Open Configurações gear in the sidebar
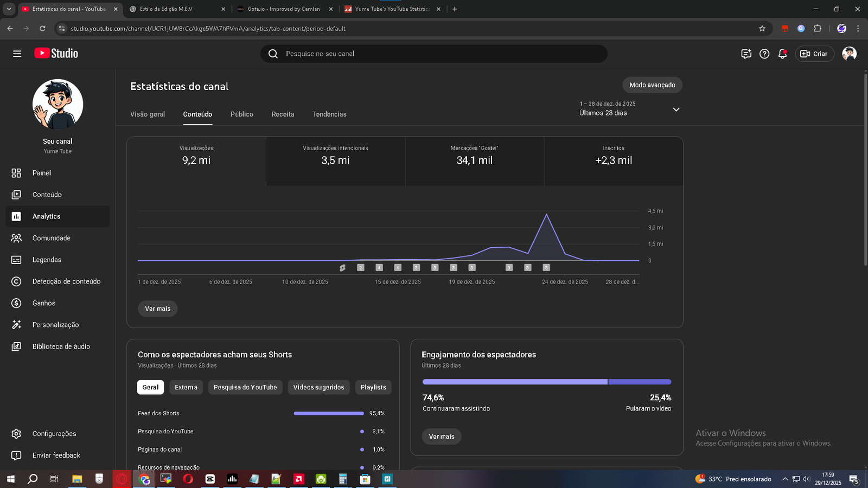The image size is (868, 488). pyautogui.click(x=54, y=434)
